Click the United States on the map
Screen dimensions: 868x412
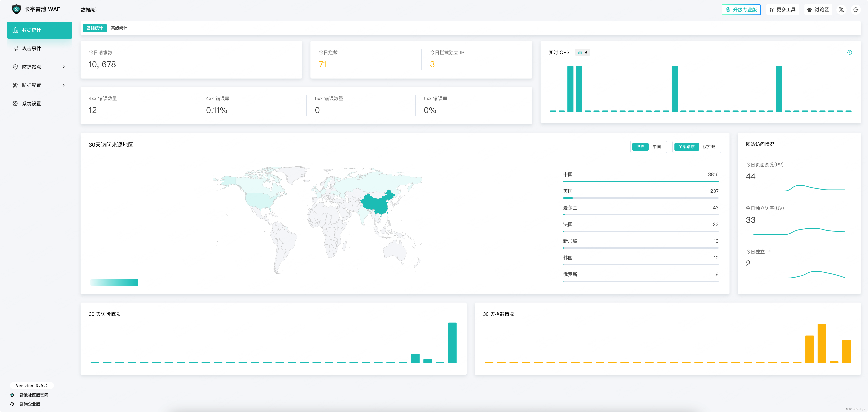pyautogui.click(x=259, y=200)
